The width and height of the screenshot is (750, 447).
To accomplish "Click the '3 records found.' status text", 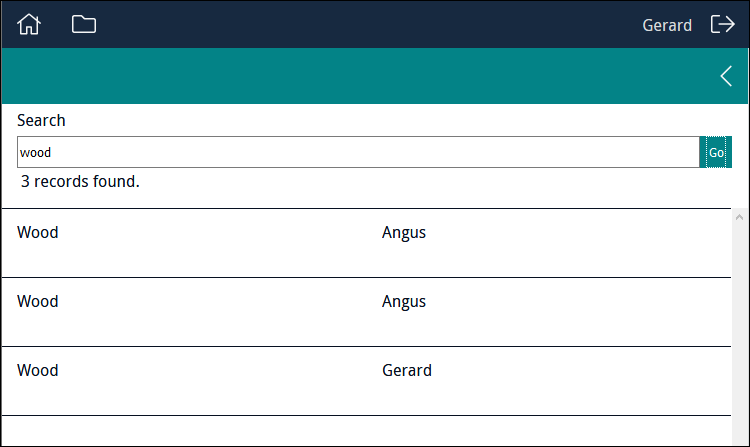I will pyautogui.click(x=80, y=182).
